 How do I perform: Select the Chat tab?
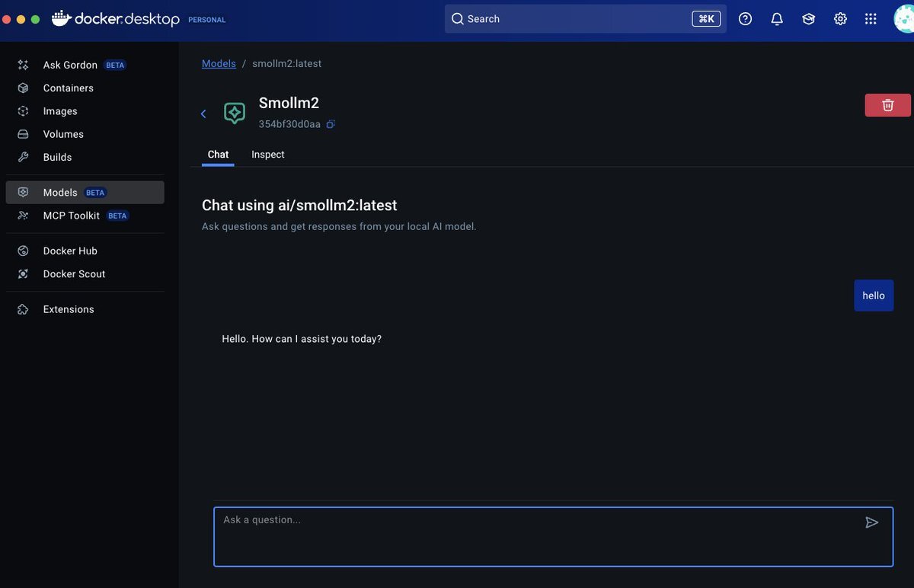click(x=218, y=155)
